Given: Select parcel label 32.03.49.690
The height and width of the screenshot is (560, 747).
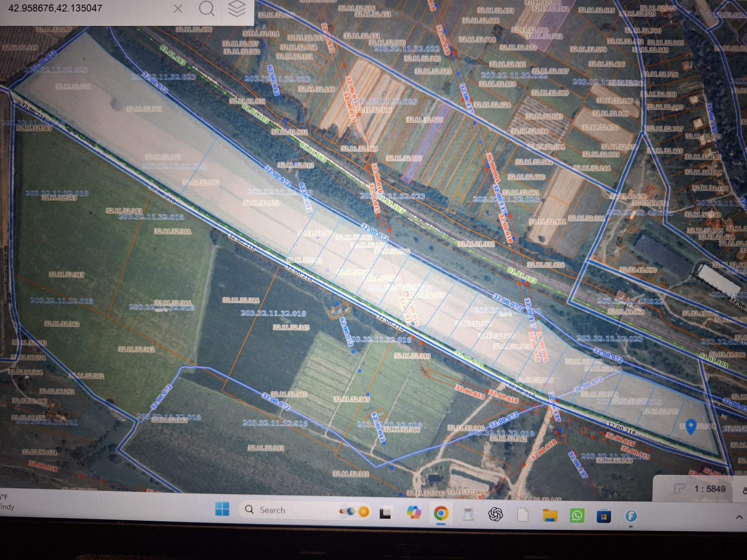Looking at the screenshot, I should coord(638,270).
